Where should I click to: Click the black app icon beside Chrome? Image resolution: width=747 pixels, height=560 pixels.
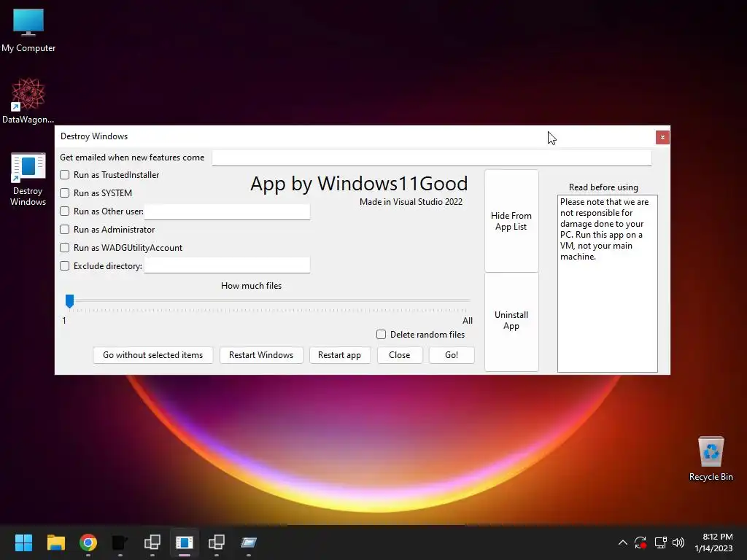pos(120,542)
